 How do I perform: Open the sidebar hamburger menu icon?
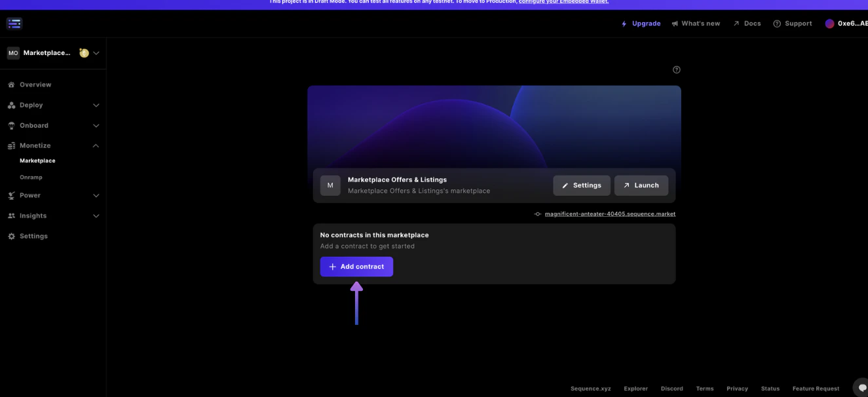pyautogui.click(x=14, y=23)
